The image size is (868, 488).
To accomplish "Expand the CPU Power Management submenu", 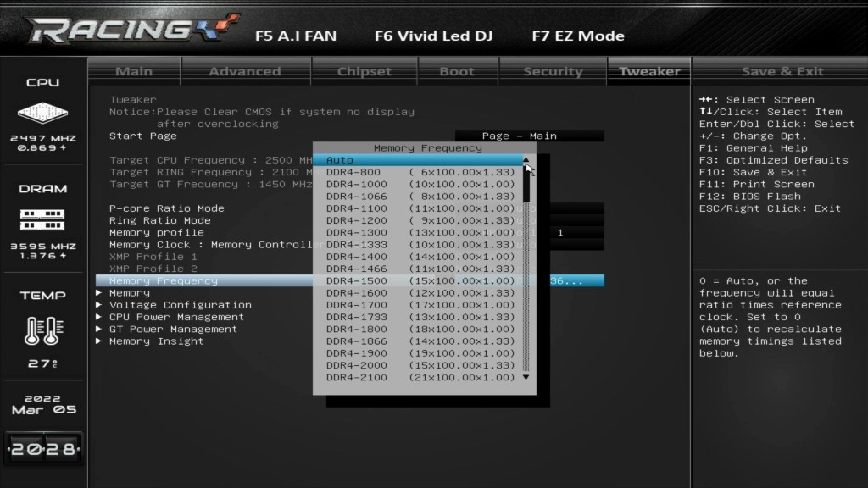I will tap(176, 317).
